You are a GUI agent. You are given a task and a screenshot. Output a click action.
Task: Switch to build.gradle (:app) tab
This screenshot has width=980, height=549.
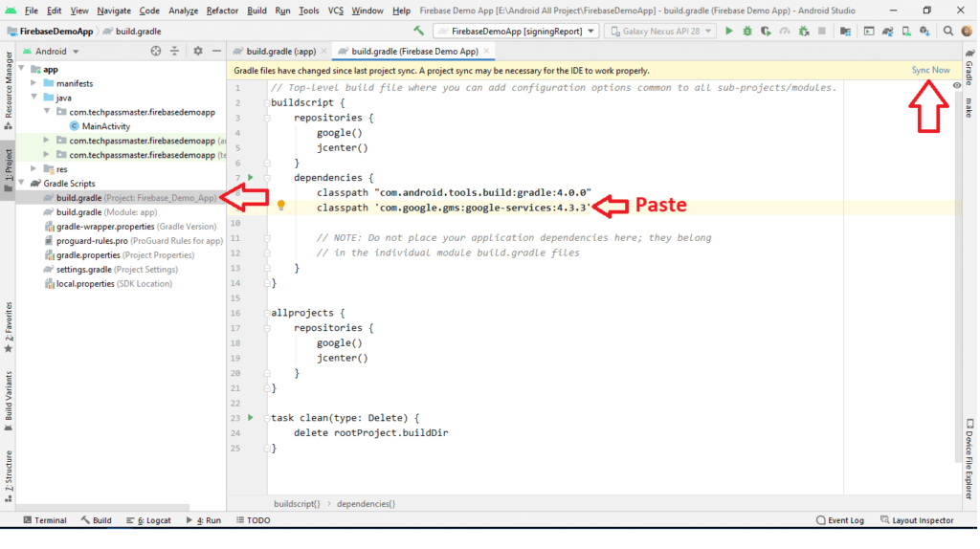pos(280,52)
